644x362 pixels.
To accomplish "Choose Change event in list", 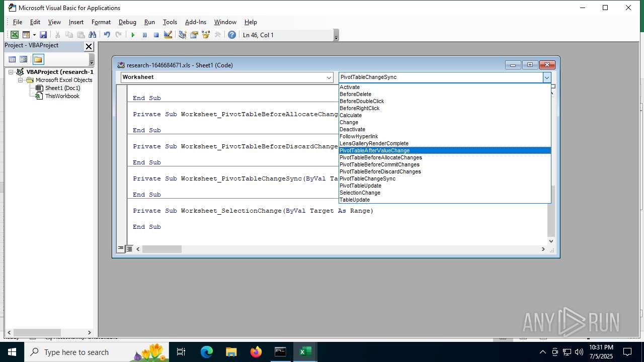I will pos(445,122).
